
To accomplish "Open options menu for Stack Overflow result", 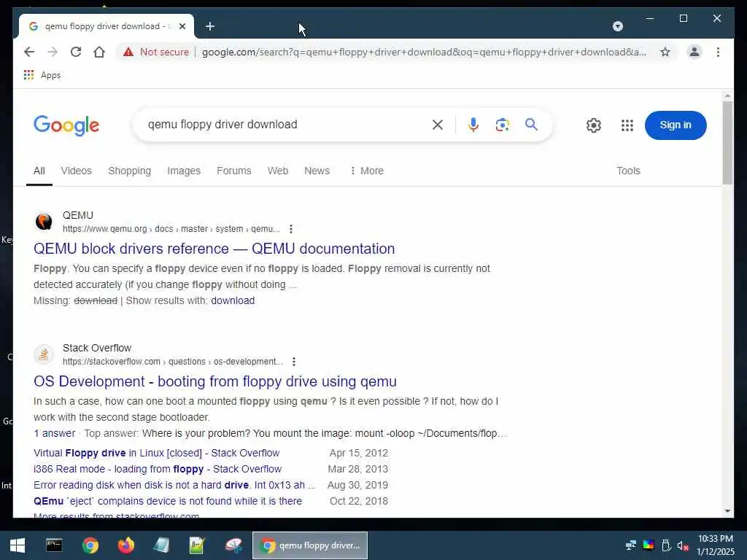I will pos(293,362).
